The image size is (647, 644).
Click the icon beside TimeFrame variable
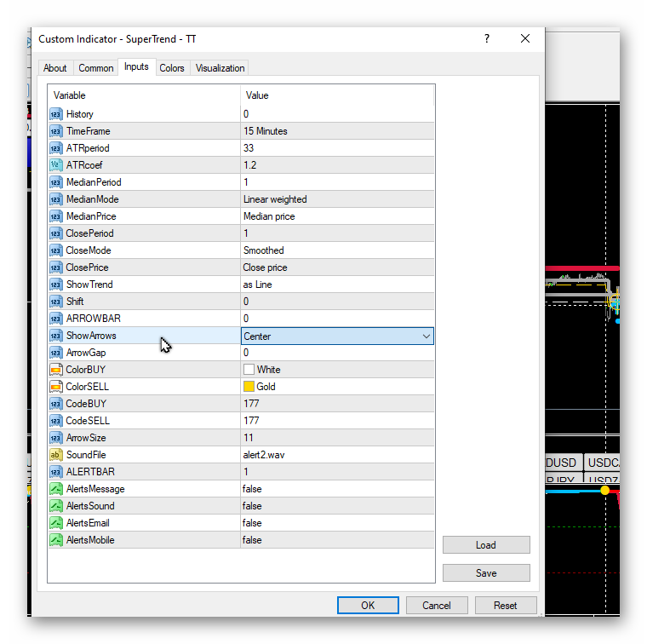[56, 131]
